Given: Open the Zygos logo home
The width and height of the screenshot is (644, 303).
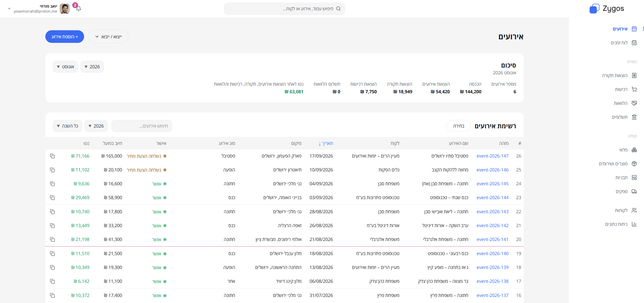Looking at the screenshot, I should tap(607, 9).
